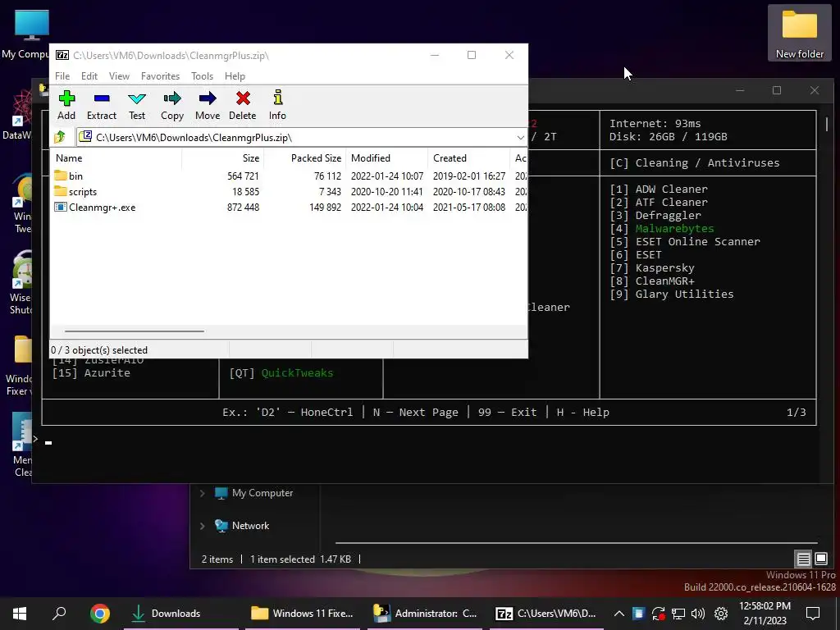Click the red Delete tool
840x630 pixels.
coord(243,105)
